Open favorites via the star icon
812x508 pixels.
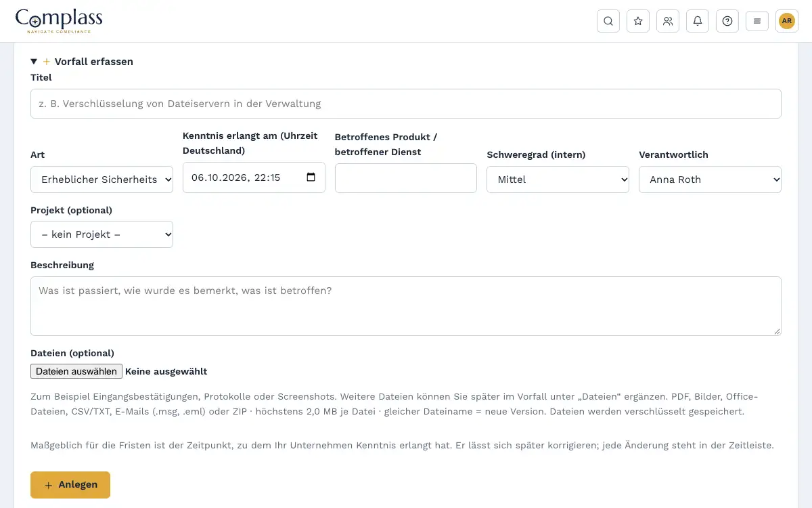tap(638, 21)
